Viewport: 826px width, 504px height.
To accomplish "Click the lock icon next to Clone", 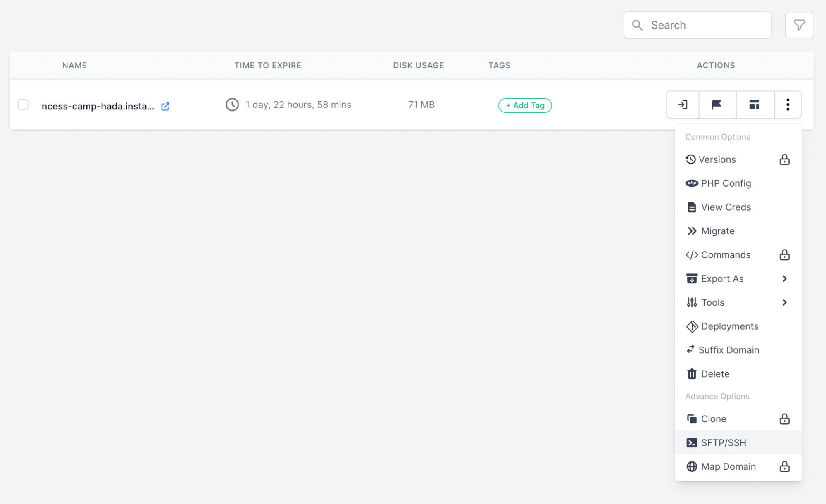I will [784, 419].
